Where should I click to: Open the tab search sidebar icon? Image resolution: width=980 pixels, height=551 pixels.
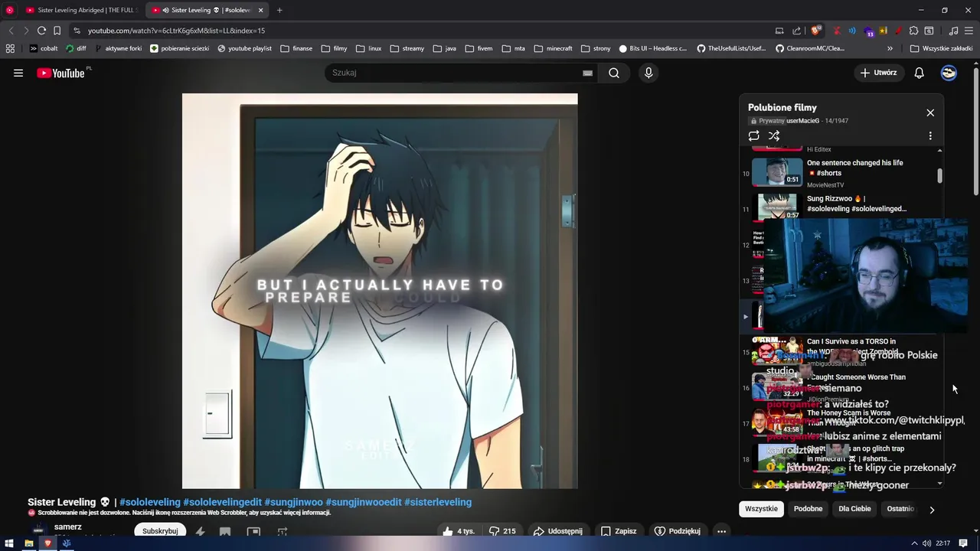[x=929, y=31]
